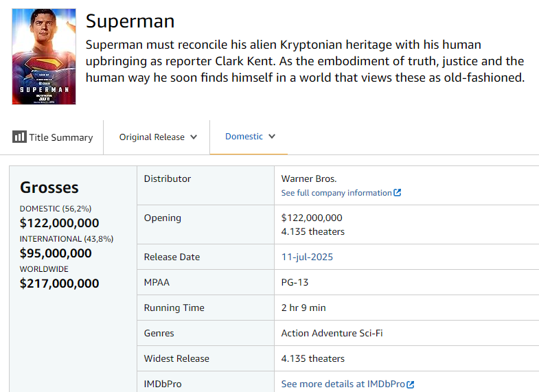Open the Domestic region dropdown
Screen dimensions: 539x392
pos(250,137)
